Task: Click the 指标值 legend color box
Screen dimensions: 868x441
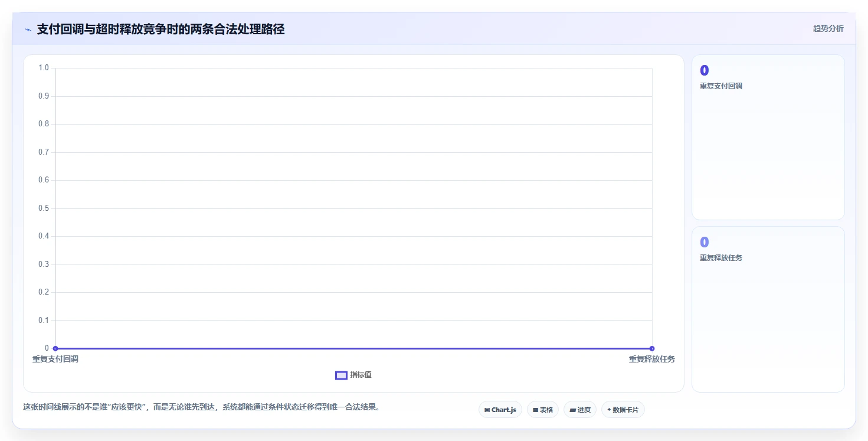Action: pyautogui.click(x=341, y=375)
